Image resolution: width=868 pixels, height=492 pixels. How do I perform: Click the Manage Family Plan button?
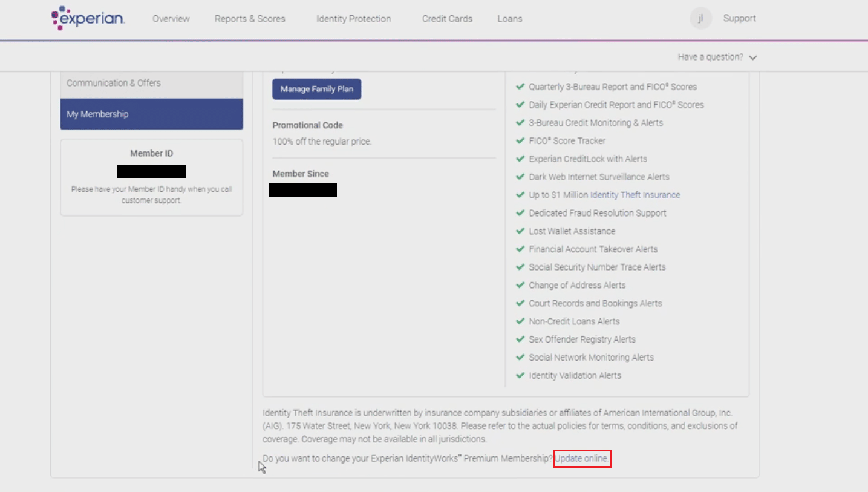[x=316, y=89]
